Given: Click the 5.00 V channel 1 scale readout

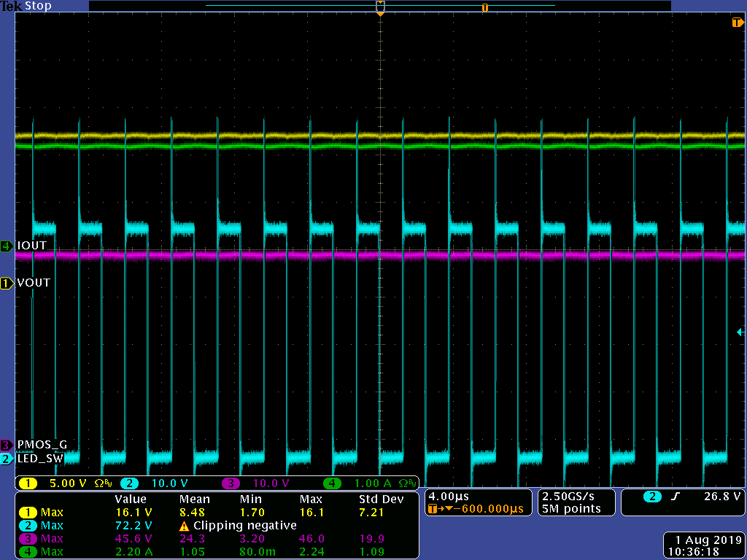Looking at the screenshot, I should click(x=68, y=483).
